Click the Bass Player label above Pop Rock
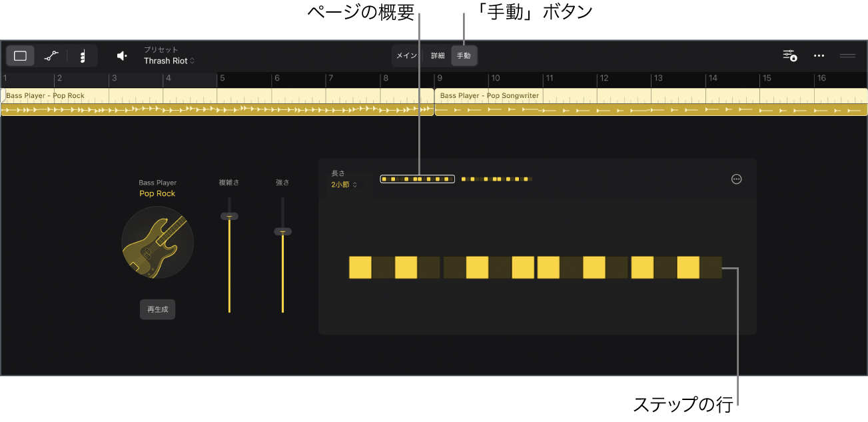Screen dimensions: 868x422 158,183
